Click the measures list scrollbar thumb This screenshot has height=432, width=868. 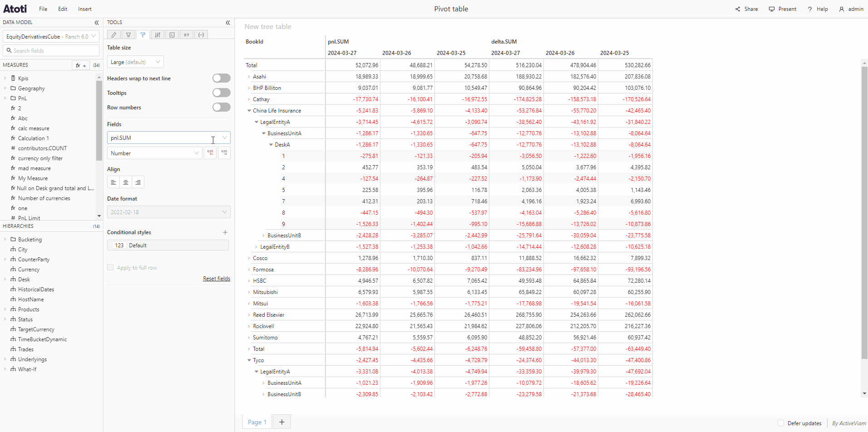pos(99,121)
